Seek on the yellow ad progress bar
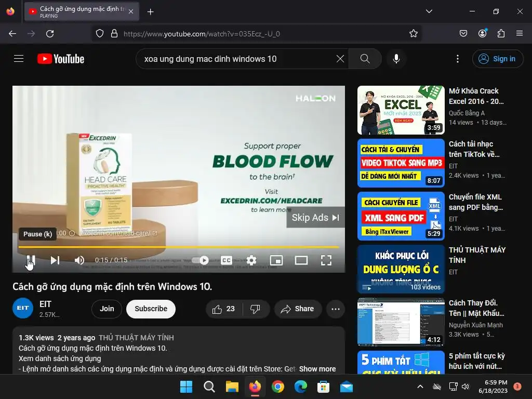This screenshot has height=399, width=532. (179, 247)
